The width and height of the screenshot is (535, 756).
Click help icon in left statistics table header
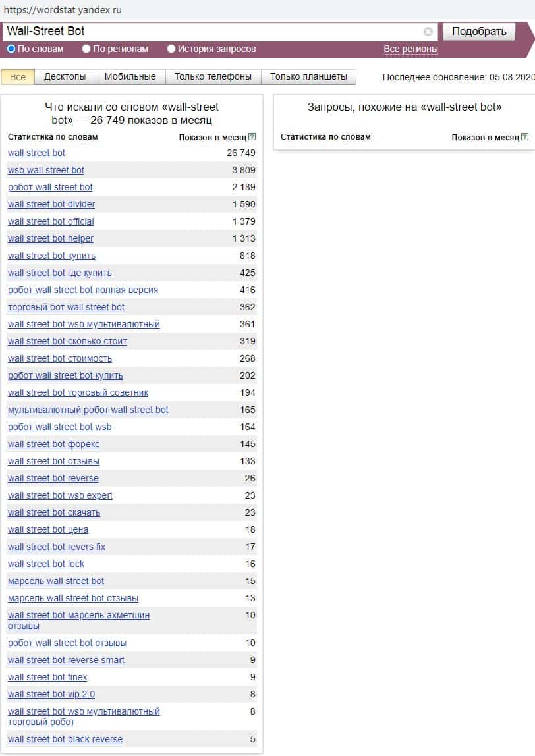(252, 137)
